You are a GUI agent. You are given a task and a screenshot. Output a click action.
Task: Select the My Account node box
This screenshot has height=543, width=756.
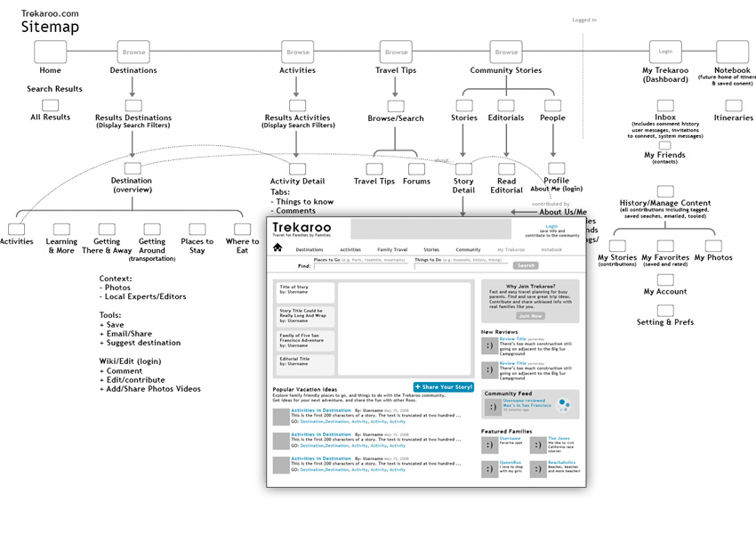(x=665, y=280)
